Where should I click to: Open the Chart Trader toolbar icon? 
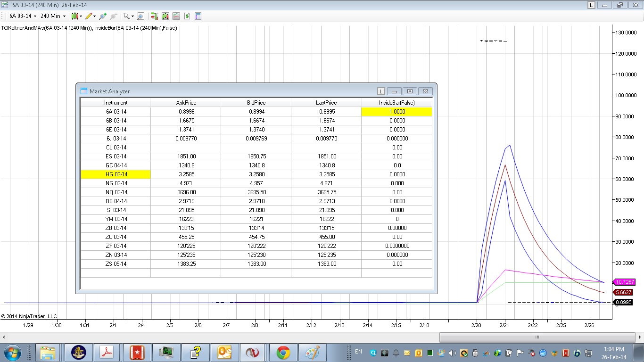[x=154, y=16]
